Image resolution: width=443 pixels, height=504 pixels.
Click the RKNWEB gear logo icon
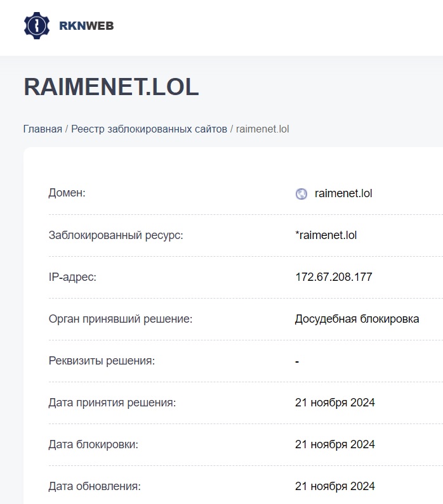pyautogui.click(x=37, y=26)
